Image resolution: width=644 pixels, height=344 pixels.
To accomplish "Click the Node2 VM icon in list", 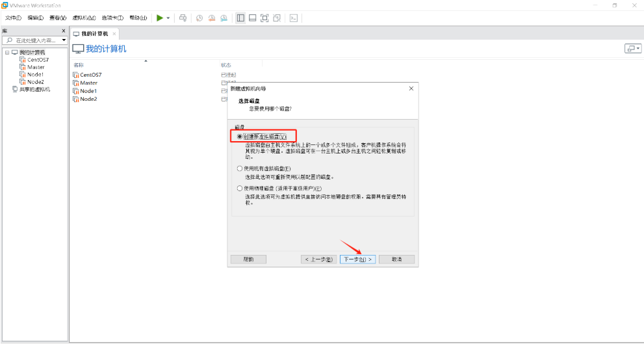I will coord(75,99).
